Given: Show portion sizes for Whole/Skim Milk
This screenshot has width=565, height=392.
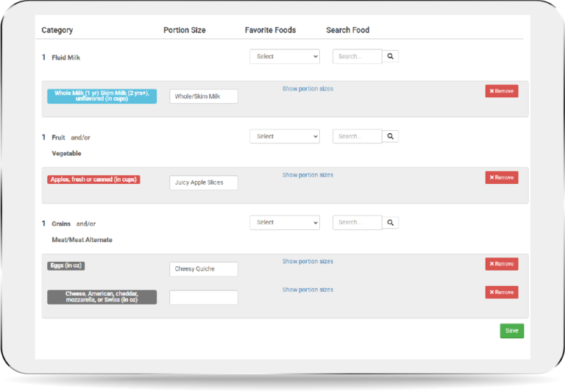Looking at the screenshot, I should [308, 89].
